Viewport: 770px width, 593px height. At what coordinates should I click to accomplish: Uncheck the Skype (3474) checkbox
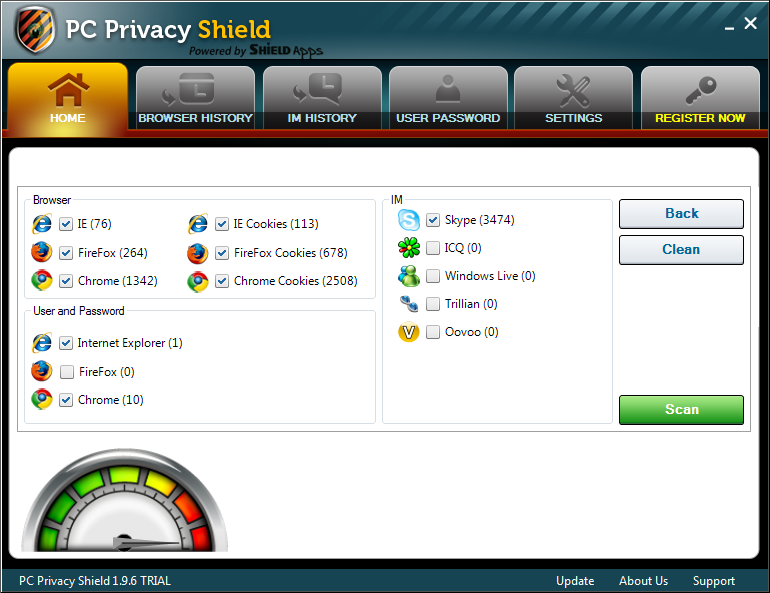(x=433, y=220)
